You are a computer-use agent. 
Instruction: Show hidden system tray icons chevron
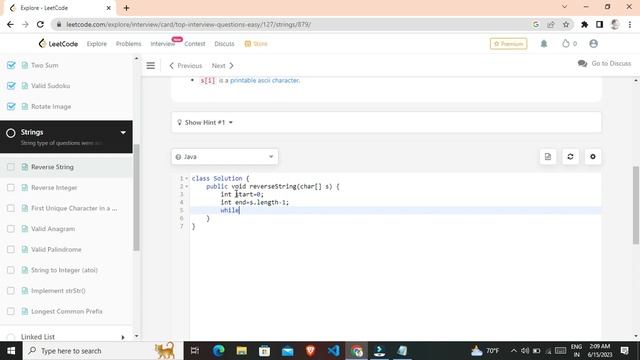(x=513, y=351)
